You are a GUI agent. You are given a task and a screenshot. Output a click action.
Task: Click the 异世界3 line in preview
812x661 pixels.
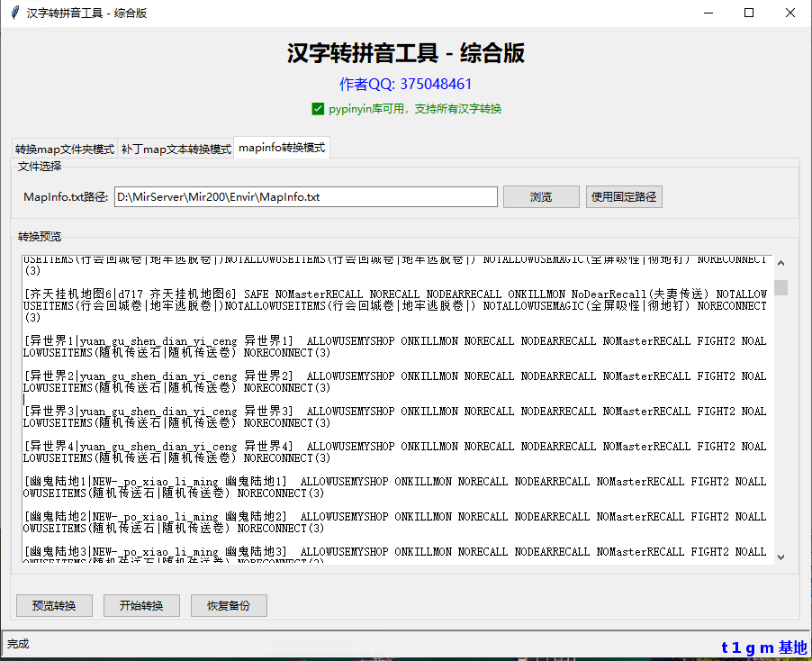click(394, 417)
